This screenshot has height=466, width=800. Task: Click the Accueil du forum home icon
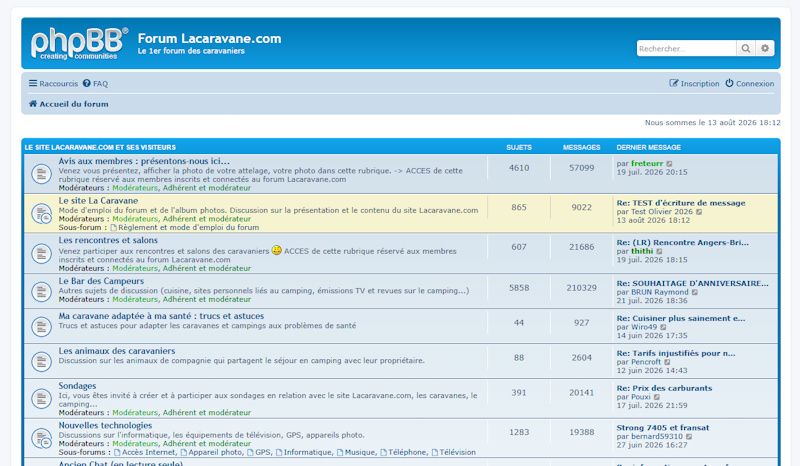(33, 104)
